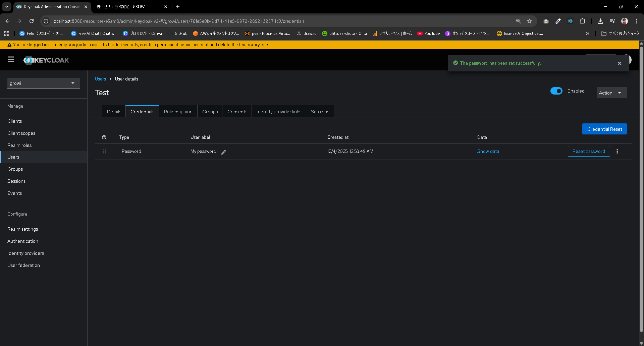Image resolution: width=644 pixels, height=346 pixels.
Task: Open the pve Proxmox bookmark
Action: click(x=267, y=34)
